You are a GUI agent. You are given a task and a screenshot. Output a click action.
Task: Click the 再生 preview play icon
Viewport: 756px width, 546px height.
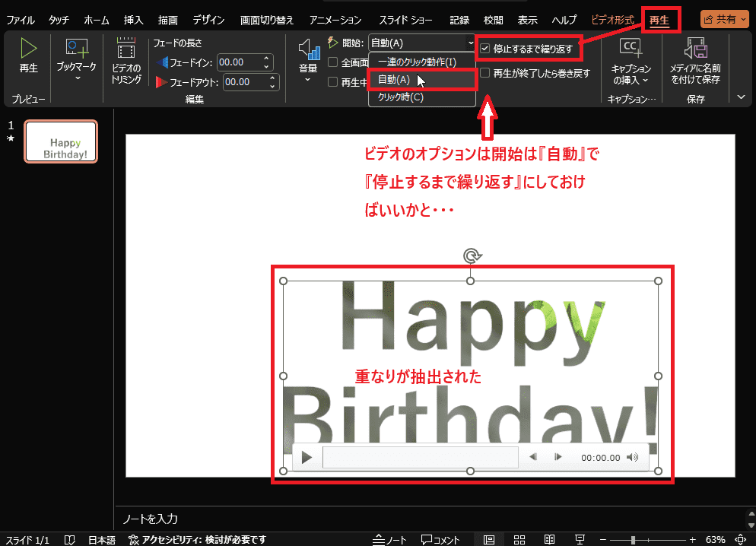(28, 50)
